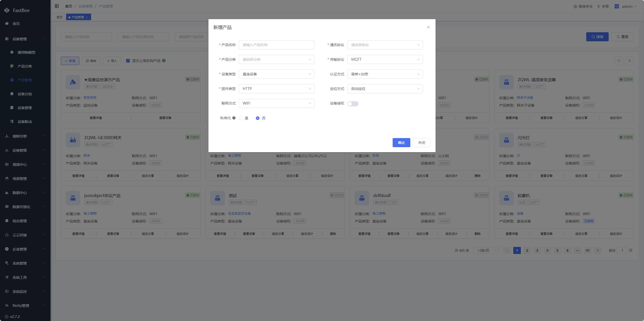
Task: Open the 认证方式 简单+加密 dropdown
Action: pyautogui.click(x=385, y=74)
